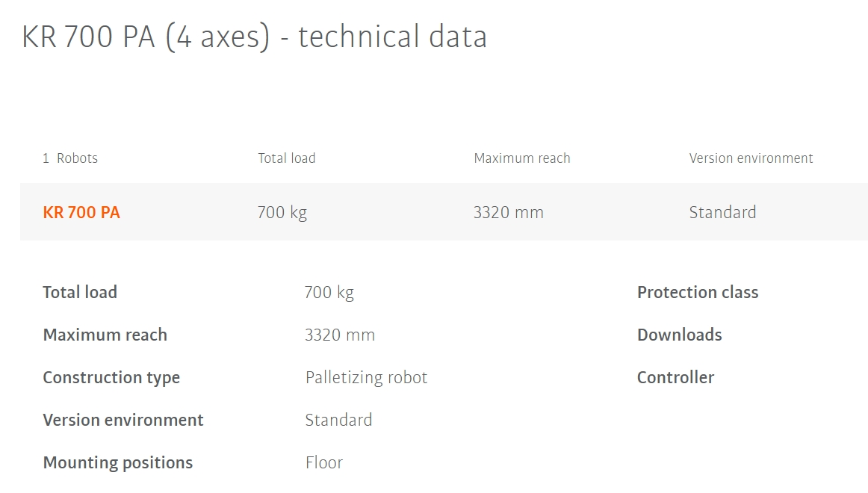This screenshot has width=868, height=493.
Task: Click the bold 'Maximum reach' label
Action: tap(105, 335)
